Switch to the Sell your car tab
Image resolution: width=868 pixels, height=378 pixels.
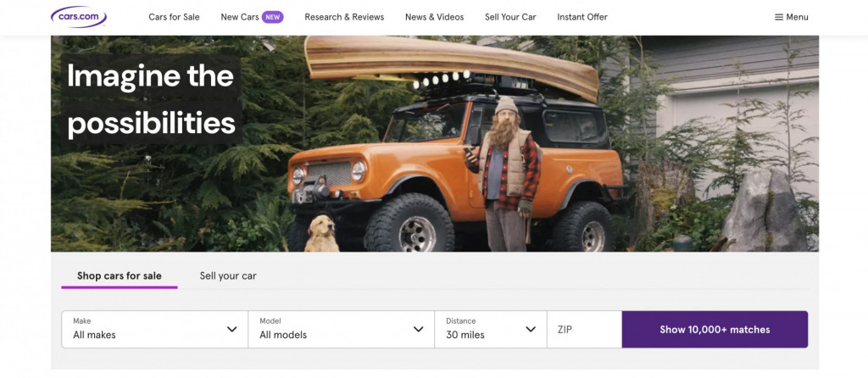(x=228, y=275)
